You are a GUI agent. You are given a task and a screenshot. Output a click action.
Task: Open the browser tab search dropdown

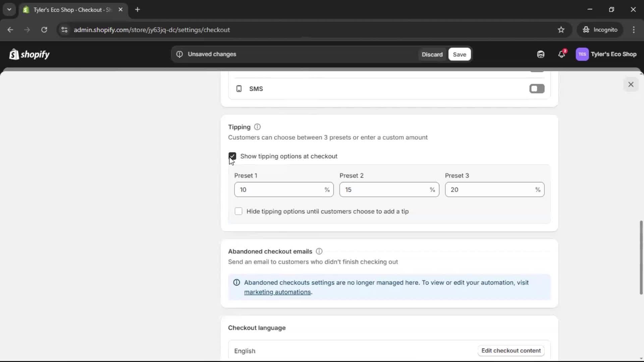coord(9,9)
